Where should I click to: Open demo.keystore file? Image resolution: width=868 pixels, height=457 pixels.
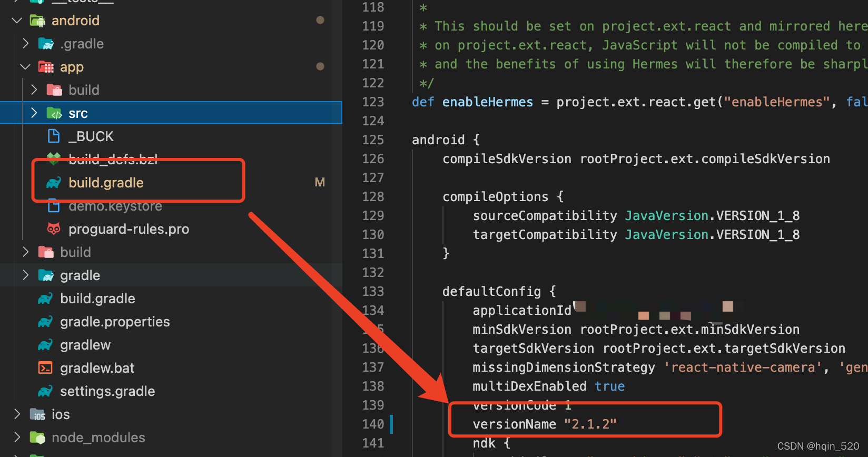(x=115, y=206)
